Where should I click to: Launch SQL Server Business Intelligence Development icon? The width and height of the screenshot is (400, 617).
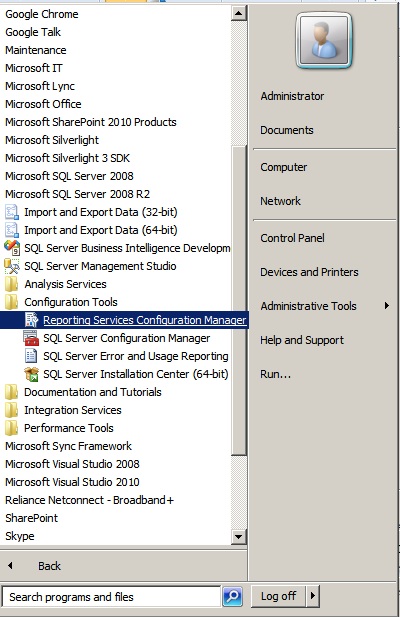click(x=11, y=248)
